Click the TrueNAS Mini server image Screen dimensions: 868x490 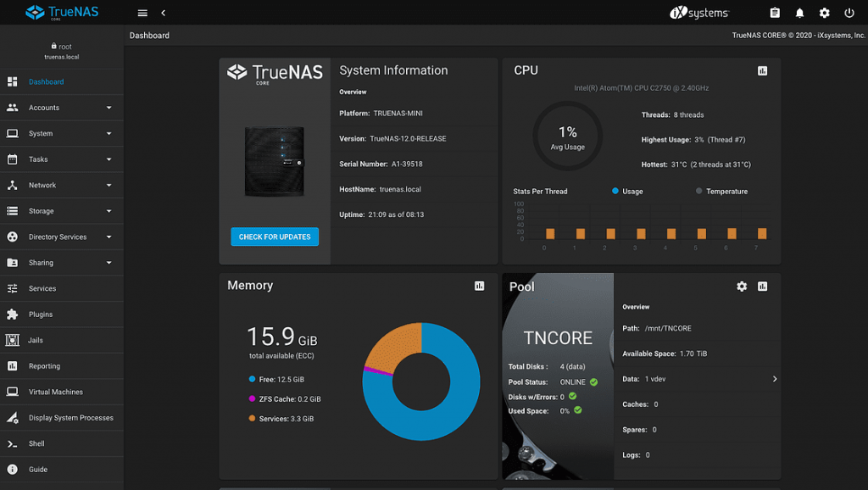[275, 161]
